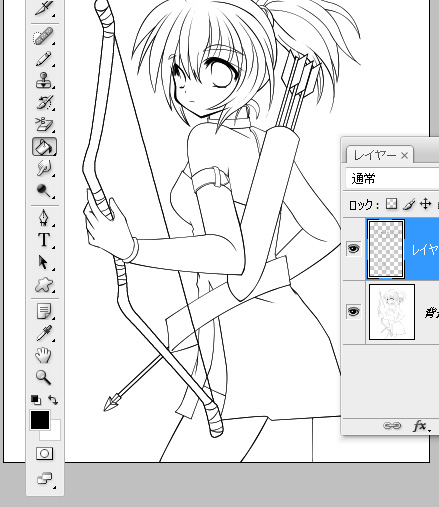Toggle visibility of the background layer
Image resolution: width=439 pixels, height=507 pixels.
click(354, 311)
